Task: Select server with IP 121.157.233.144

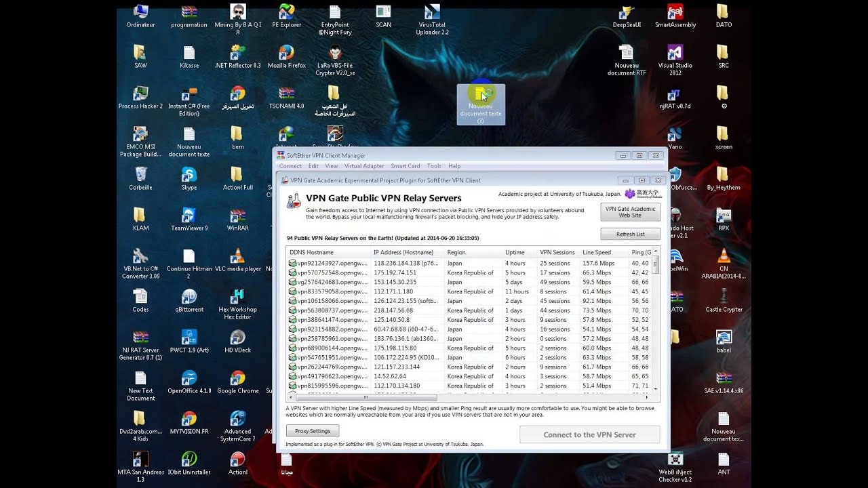Action: coord(469,367)
